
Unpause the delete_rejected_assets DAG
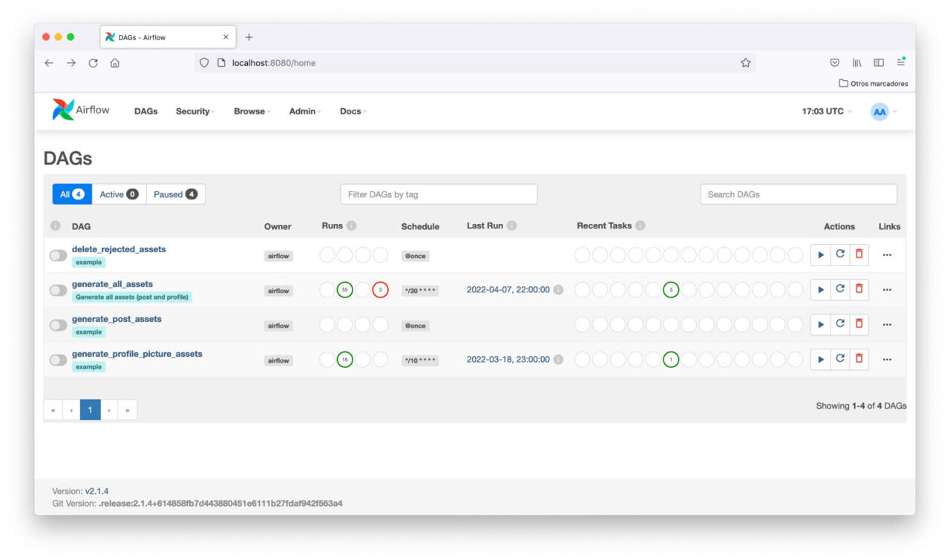pyautogui.click(x=57, y=254)
